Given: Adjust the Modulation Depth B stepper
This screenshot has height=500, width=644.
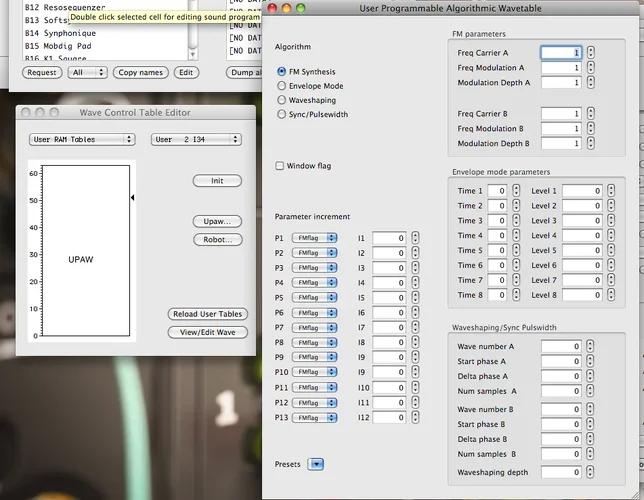Looking at the screenshot, I should (x=591, y=144).
